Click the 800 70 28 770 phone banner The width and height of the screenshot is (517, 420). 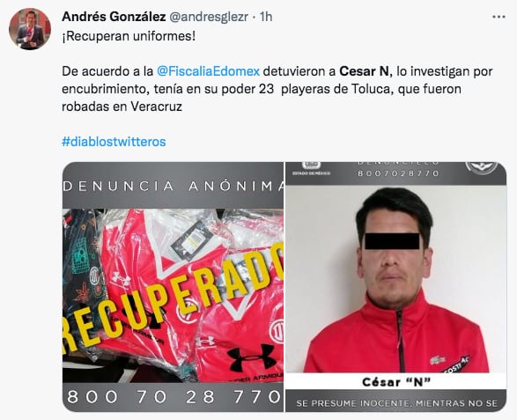[x=173, y=397]
